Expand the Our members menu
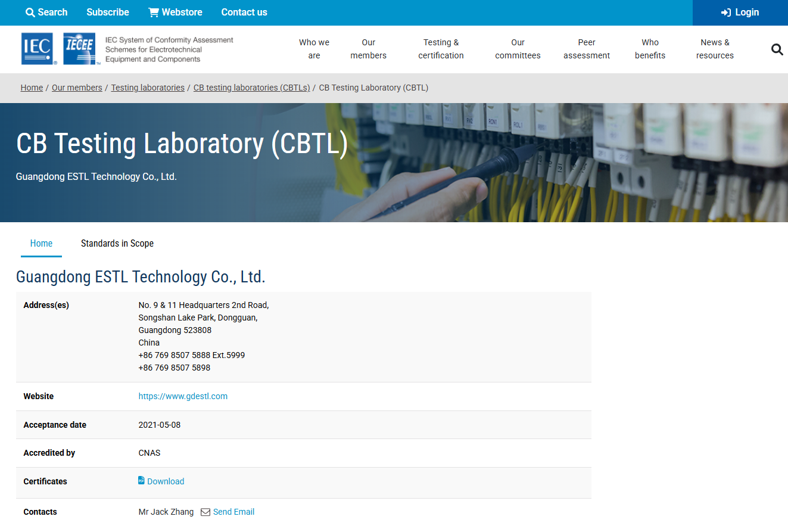The width and height of the screenshot is (788, 532). pos(369,49)
